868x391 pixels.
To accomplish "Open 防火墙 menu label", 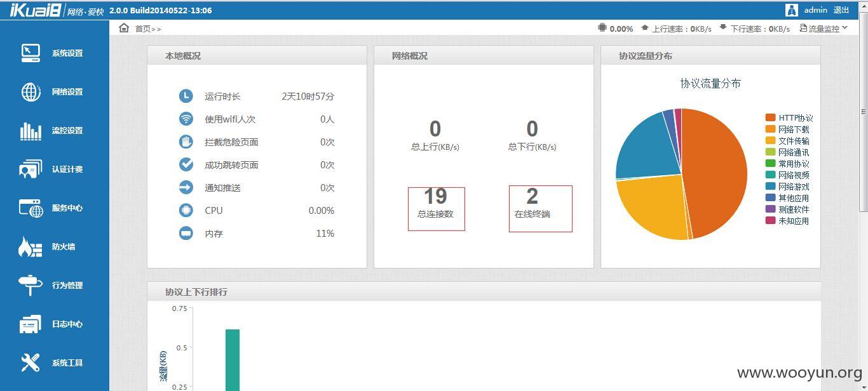I will [64, 247].
